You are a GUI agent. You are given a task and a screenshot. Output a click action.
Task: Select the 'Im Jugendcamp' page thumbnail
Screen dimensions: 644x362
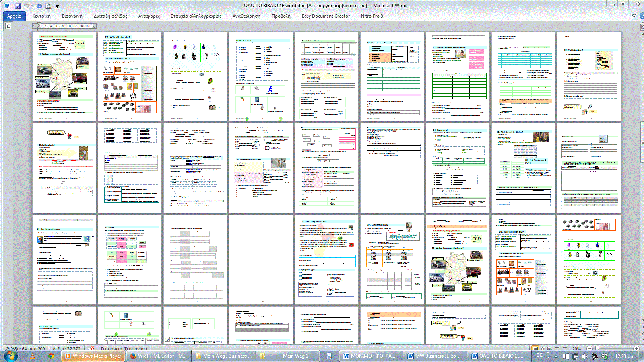coord(64,259)
